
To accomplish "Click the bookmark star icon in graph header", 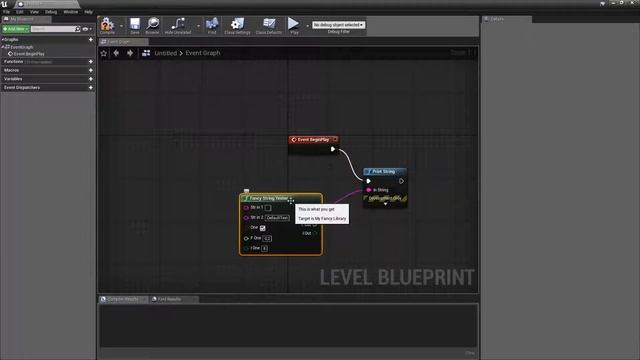I will (x=104, y=53).
